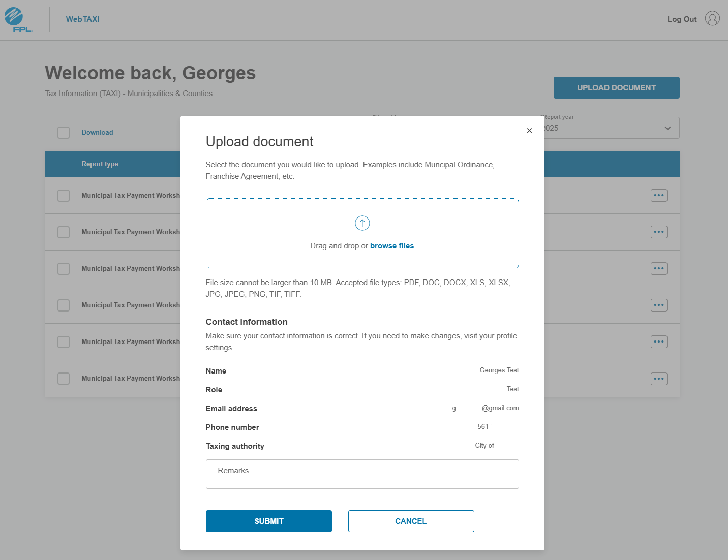Viewport: 728px width, 560px height.
Task: Click the drag and drop upload area
Action: point(362,233)
